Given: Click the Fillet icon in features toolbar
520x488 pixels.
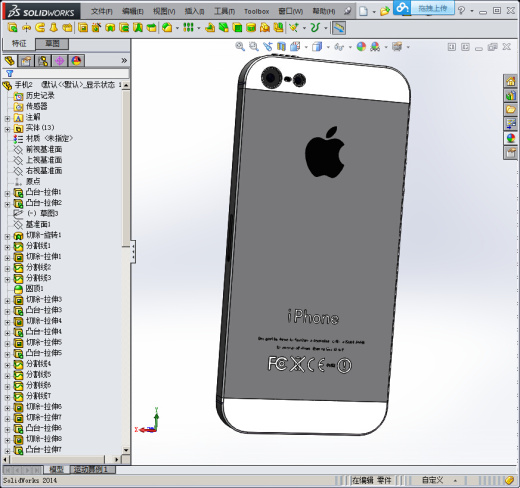Looking at the screenshot, I should [x=167, y=28].
